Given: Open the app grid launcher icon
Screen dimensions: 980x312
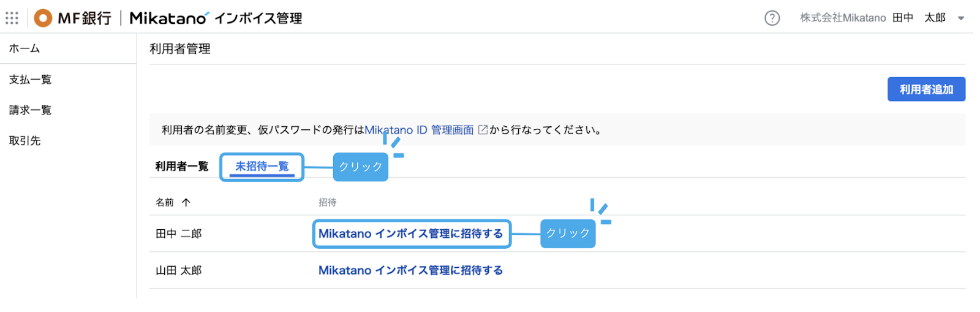Looking at the screenshot, I should pos(12,18).
